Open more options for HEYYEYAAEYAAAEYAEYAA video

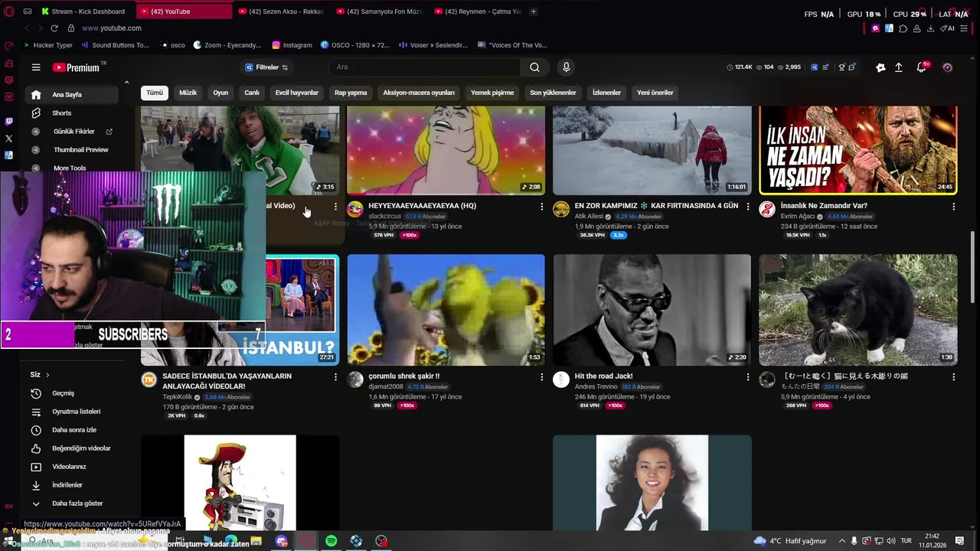coord(541,207)
